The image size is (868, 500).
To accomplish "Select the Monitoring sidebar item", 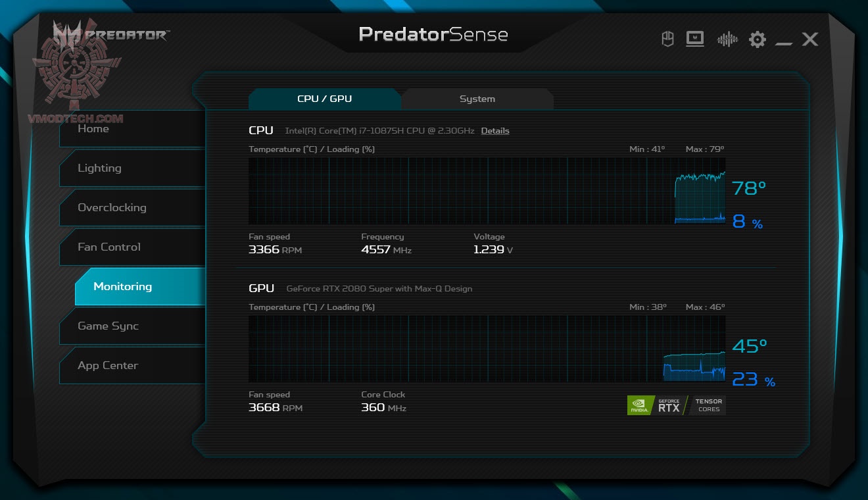I will pos(140,286).
